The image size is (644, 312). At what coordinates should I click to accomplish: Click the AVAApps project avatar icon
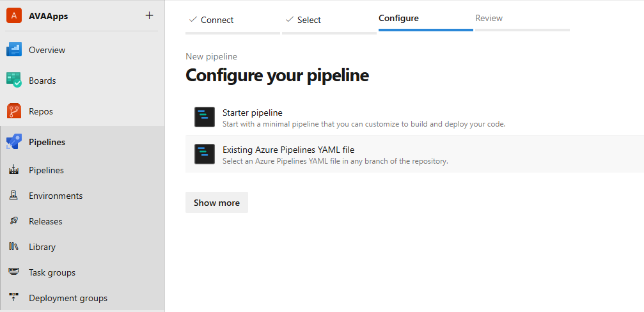pos(14,15)
